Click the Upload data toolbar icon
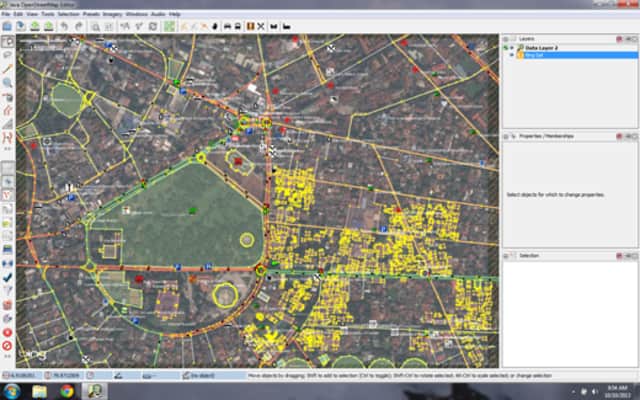This screenshot has height=400, width=640. [49, 26]
